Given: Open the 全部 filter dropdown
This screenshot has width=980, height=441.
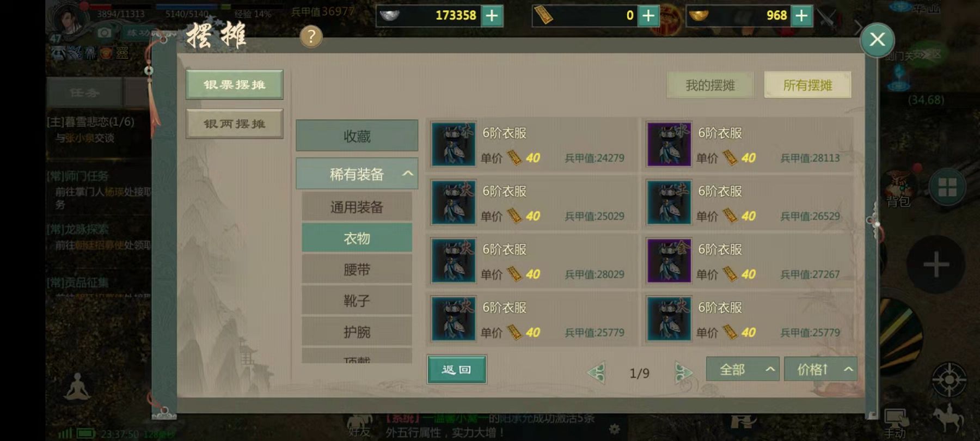Looking at the screenshot, I should (x=743, y=369).
